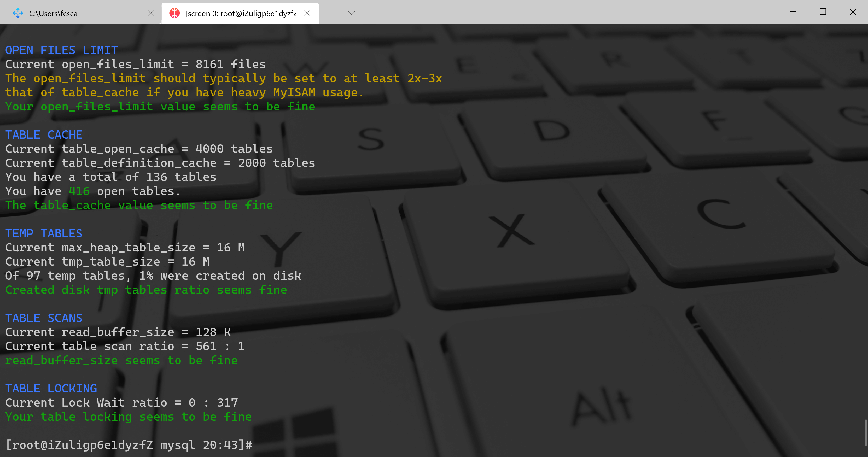The image size is (868, 457).
Task: Minimize the terminal window
Action: 793,12
